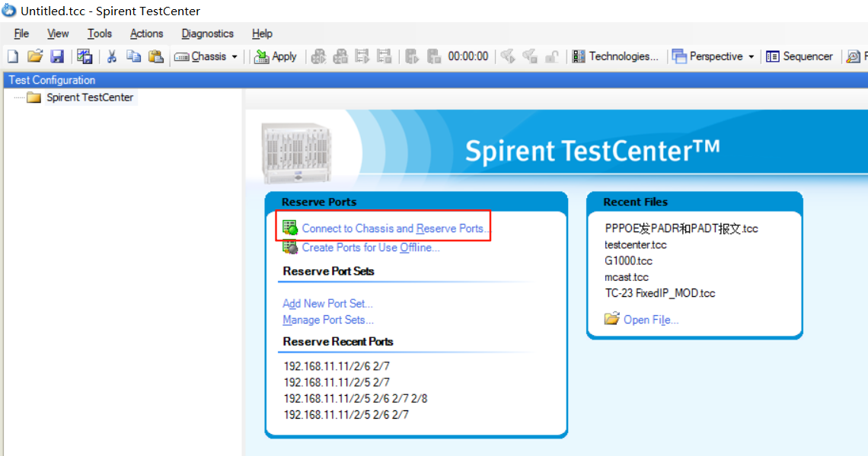Select recent ports 192.168.11.11/2/5 2/6 2/7 2/8
The width and height of the screenshot is (868, 456).
click(x=356, y=398)
